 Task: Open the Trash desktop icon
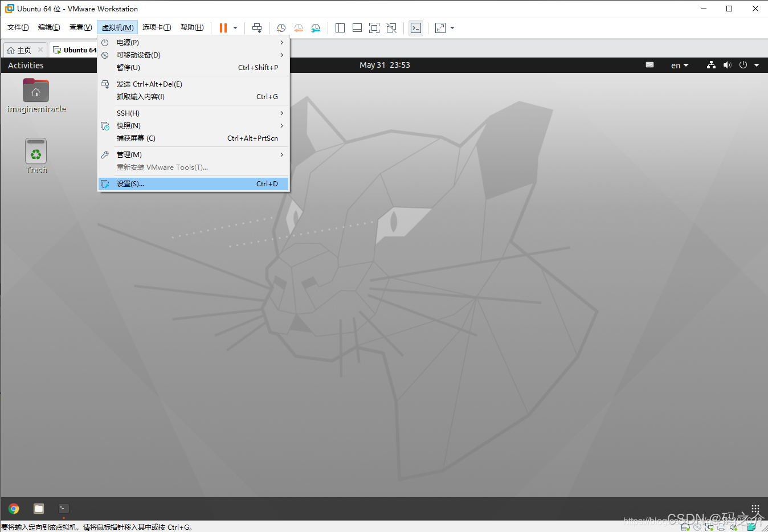36,157
